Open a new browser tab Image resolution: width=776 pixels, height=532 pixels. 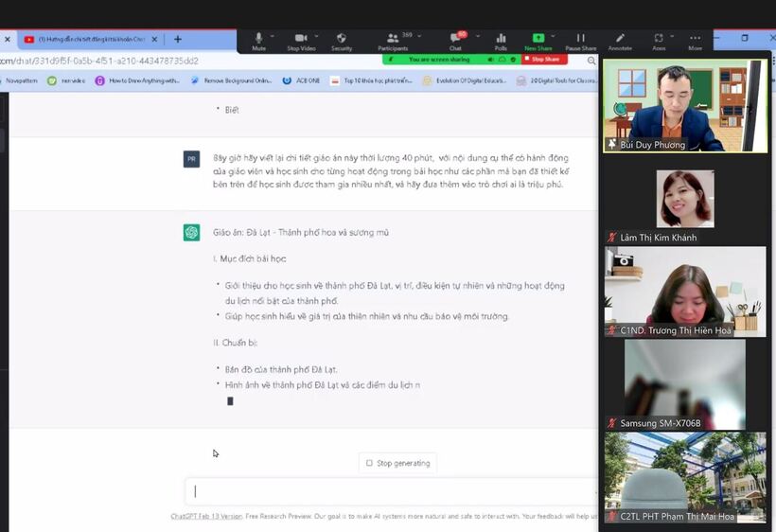pyautogui.click(x=177, y=39)
